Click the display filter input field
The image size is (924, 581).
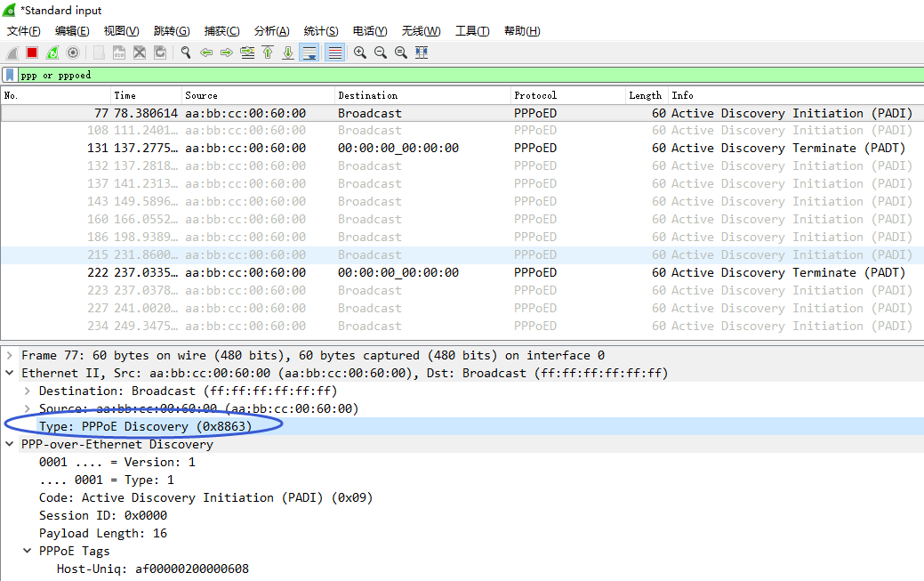tap(445, 76)
